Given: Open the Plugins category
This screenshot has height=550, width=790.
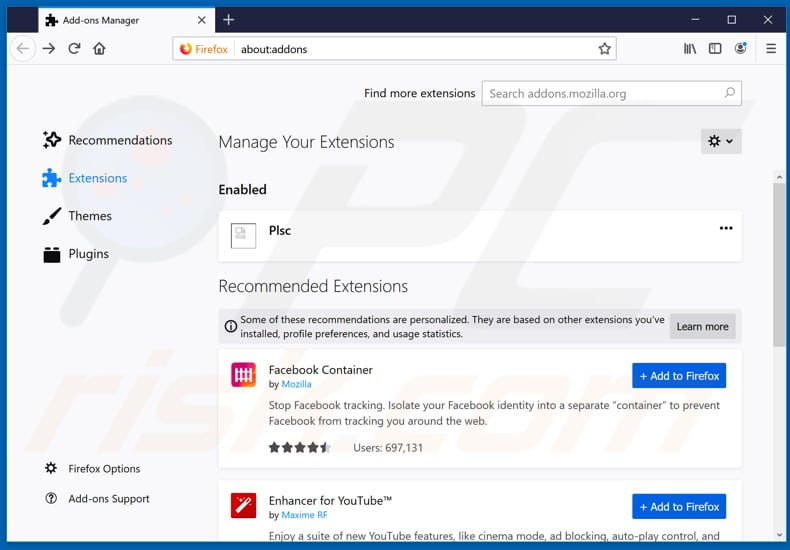Looking at the screenshot, I should pos(76,254).
